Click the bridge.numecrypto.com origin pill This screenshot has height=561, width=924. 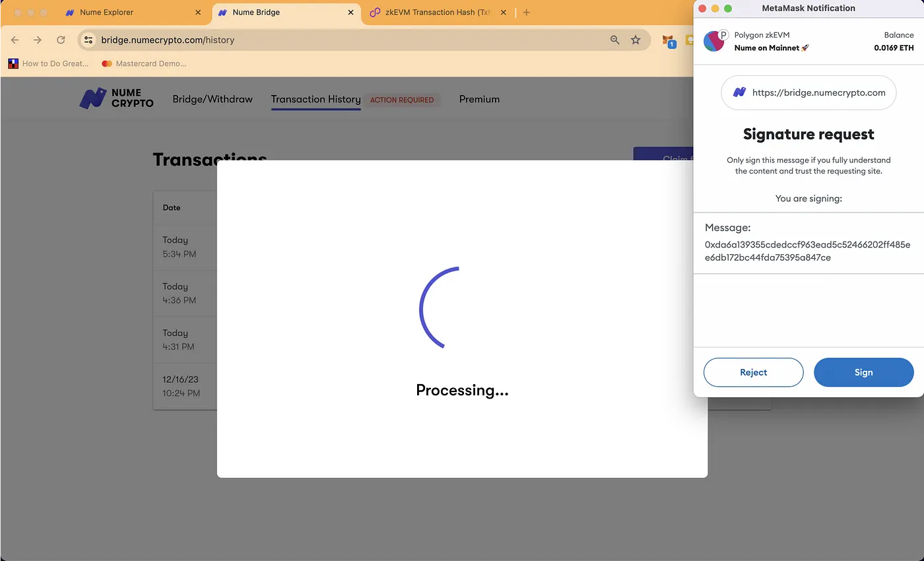(x=808, y=92)
